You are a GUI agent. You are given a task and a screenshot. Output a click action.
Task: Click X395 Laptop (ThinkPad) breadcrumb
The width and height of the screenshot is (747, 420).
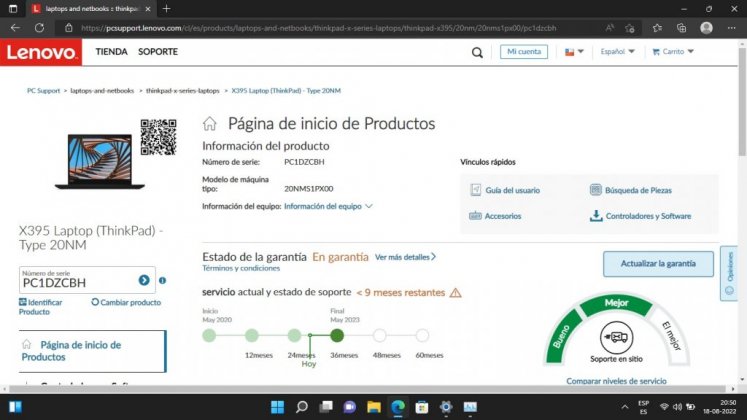pyautogui.click(x=286, y=90)
